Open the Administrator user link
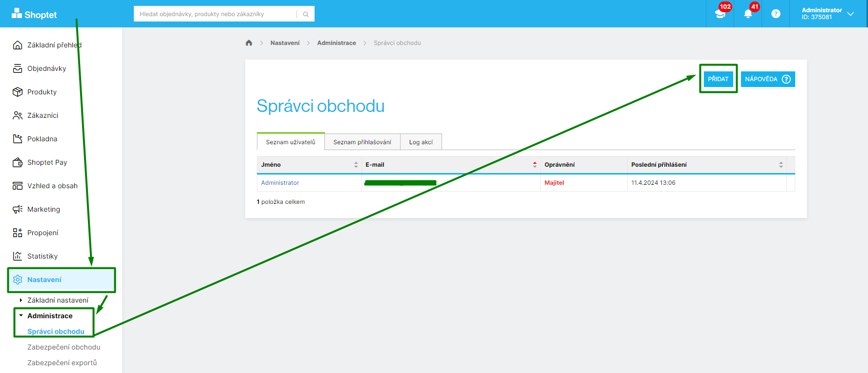 (x=280, y=183)
